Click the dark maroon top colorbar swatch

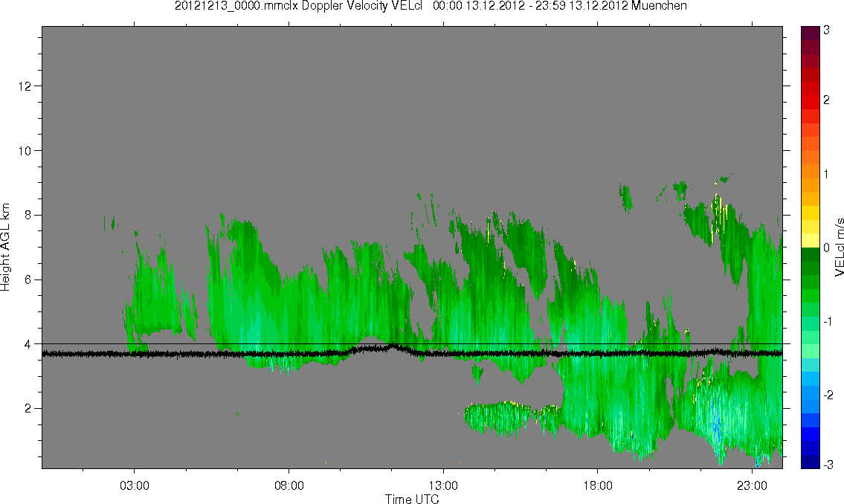(x=811, y=33)
